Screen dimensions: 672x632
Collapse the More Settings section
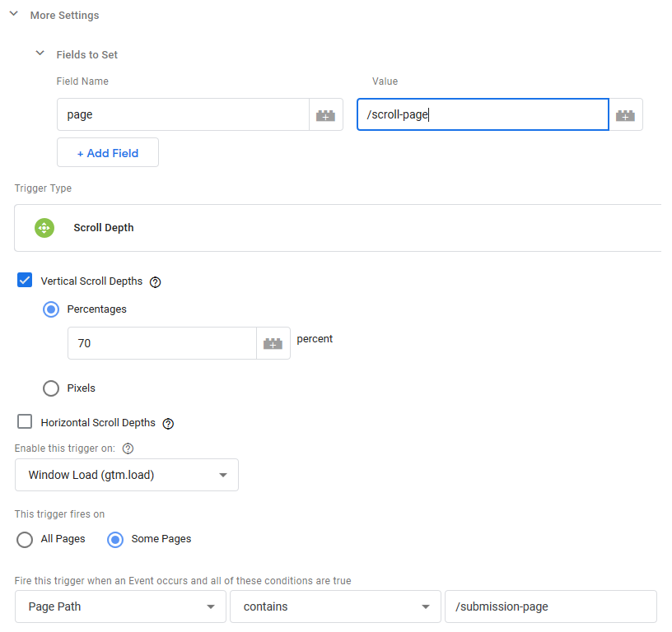(x=14, y=14)
